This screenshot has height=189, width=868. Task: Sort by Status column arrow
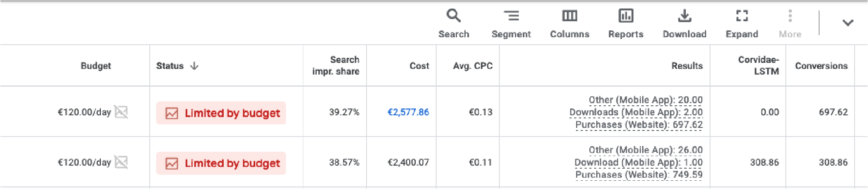click(x=194, y=66)
